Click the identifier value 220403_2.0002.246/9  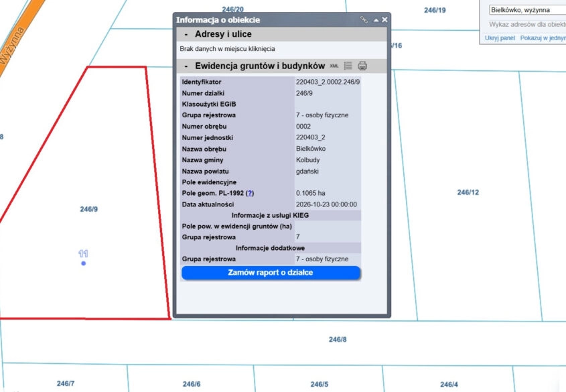tap(328, 82)
